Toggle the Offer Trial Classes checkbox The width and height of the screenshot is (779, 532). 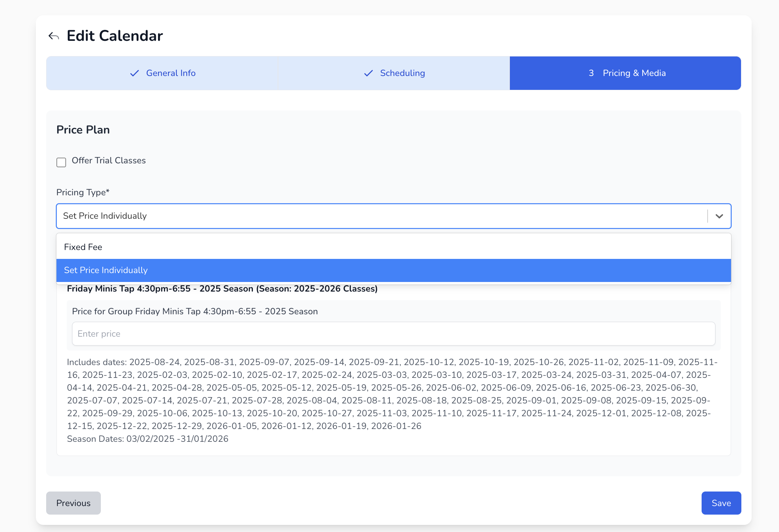pyautogui.click(x=61, y=162)
